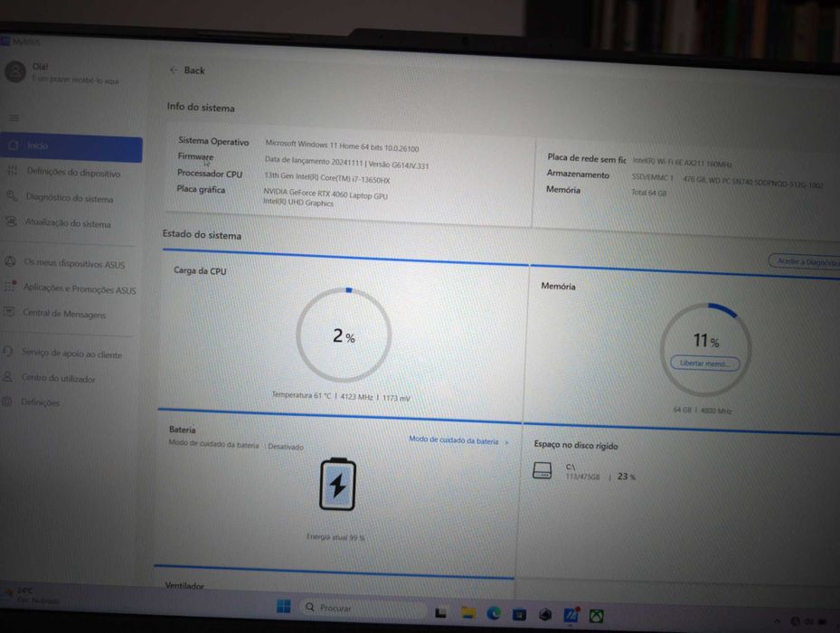Click the Os meus dispositivos ASUS icon
The height and width of the screenshot is (633, 840).
10,262
